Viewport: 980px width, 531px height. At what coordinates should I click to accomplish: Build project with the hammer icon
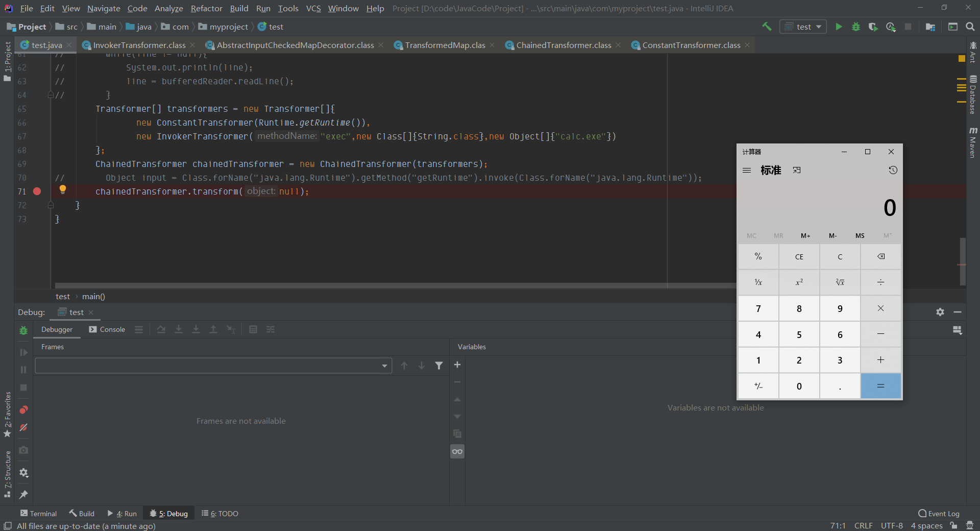coord(767,27)
